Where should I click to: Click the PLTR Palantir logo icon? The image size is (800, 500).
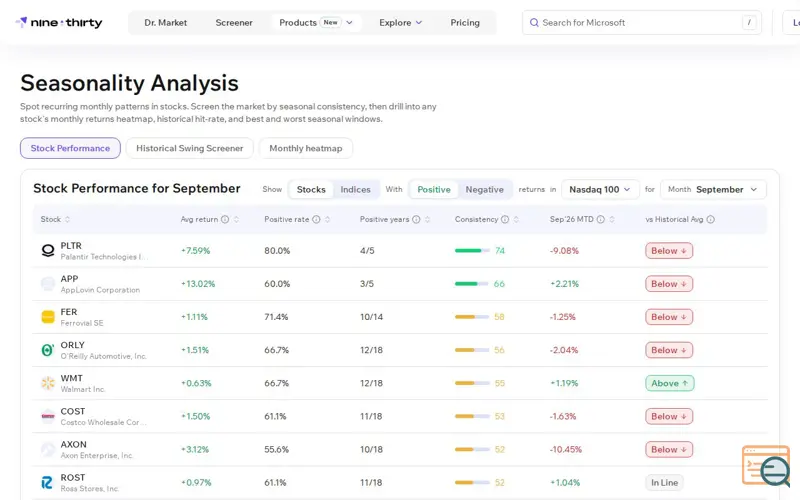click(x=47, y=251)
